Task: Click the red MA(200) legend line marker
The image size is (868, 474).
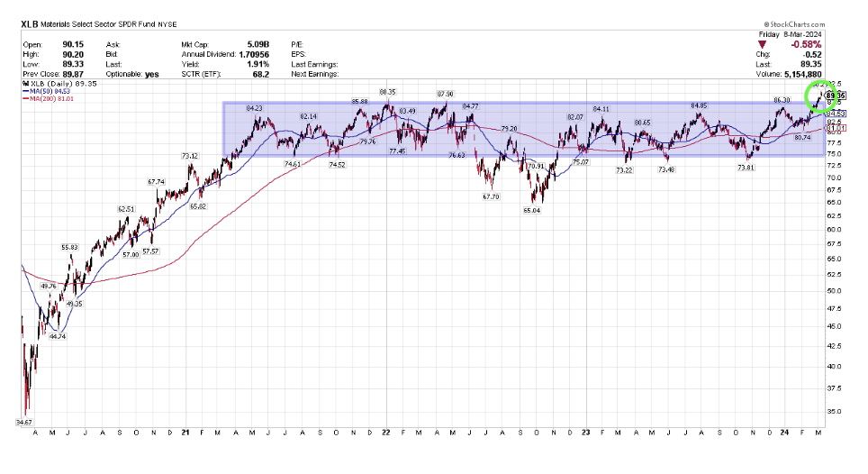Action: click(x=26, y=98)
